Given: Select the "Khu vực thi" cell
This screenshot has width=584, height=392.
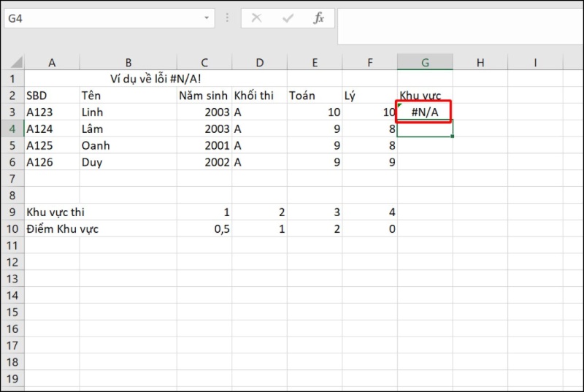Looking at the screenshot, I should [x=60, y=212].
